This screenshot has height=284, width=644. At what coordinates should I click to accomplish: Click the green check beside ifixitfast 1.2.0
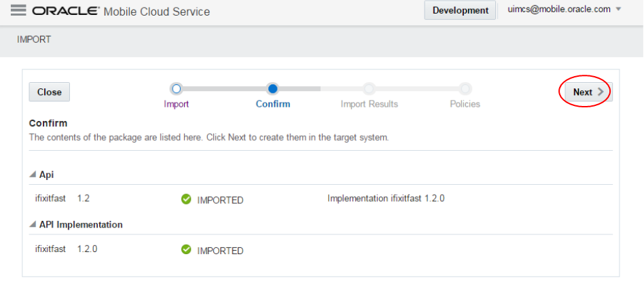click(186, 249)
